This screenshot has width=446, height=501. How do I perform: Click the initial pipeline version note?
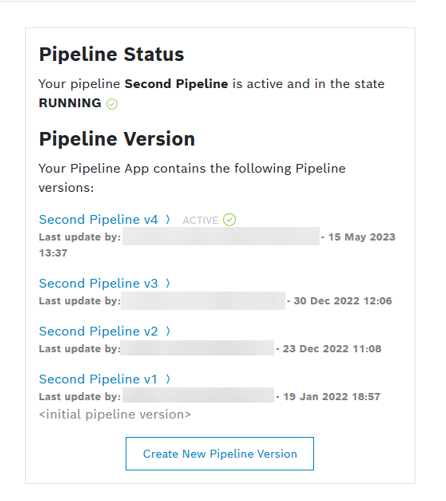coord(115,415)
